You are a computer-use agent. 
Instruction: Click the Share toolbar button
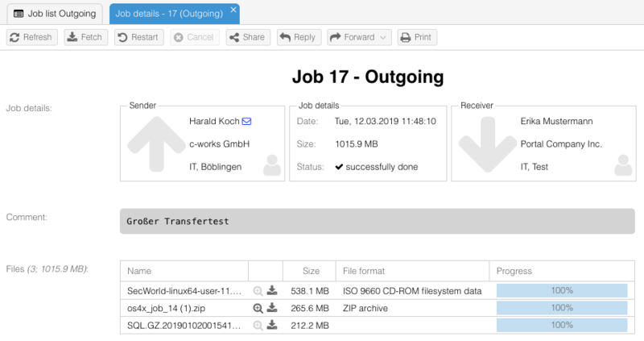click(246, 37)
